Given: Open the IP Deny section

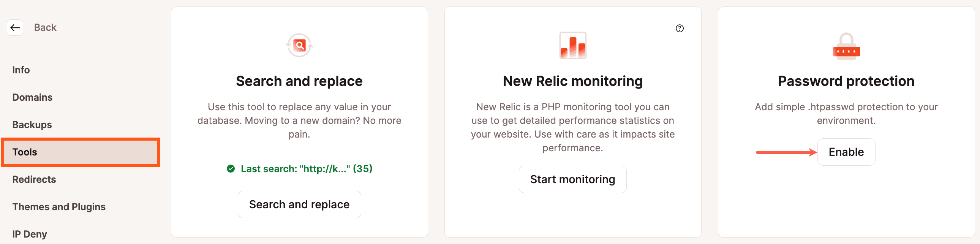Looking at the screenshot, I should (x=30, y=234).
